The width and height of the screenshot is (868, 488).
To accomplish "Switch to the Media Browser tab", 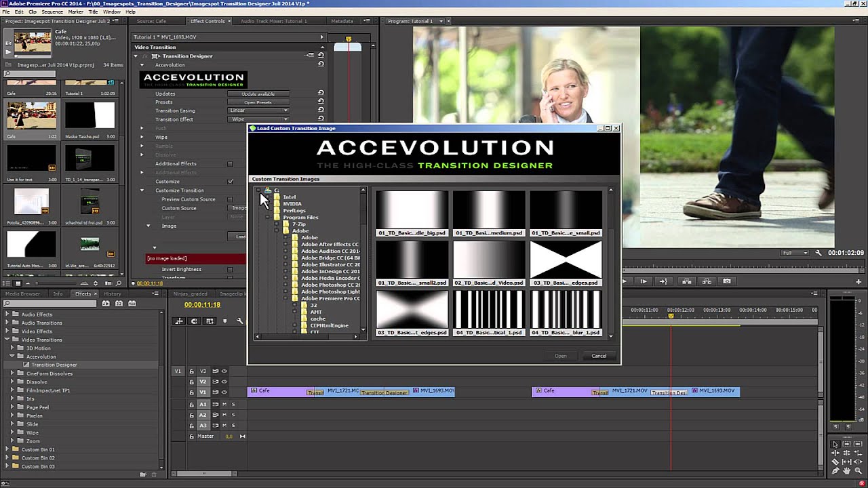I will [x=22, y=293].
